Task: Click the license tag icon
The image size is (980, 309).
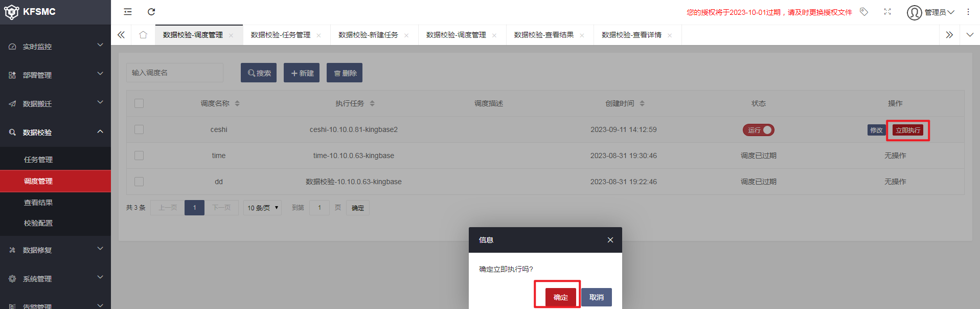Action: (x=864, y=12)
